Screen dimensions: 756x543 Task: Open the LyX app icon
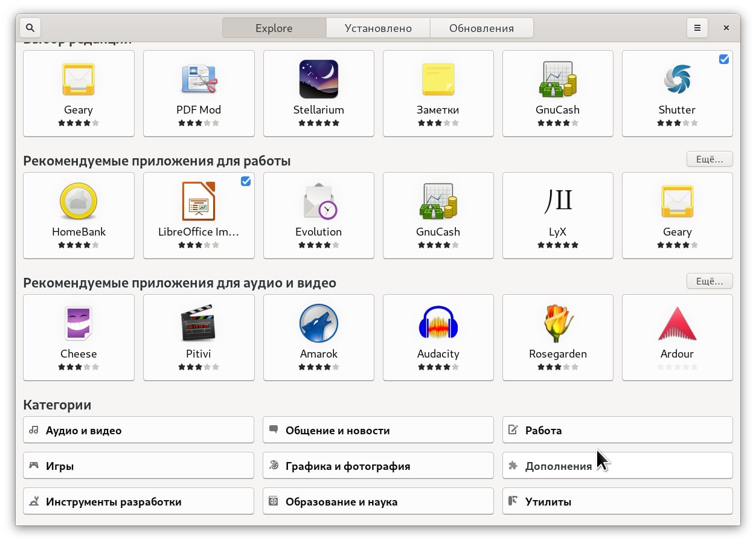coord(558,201)
